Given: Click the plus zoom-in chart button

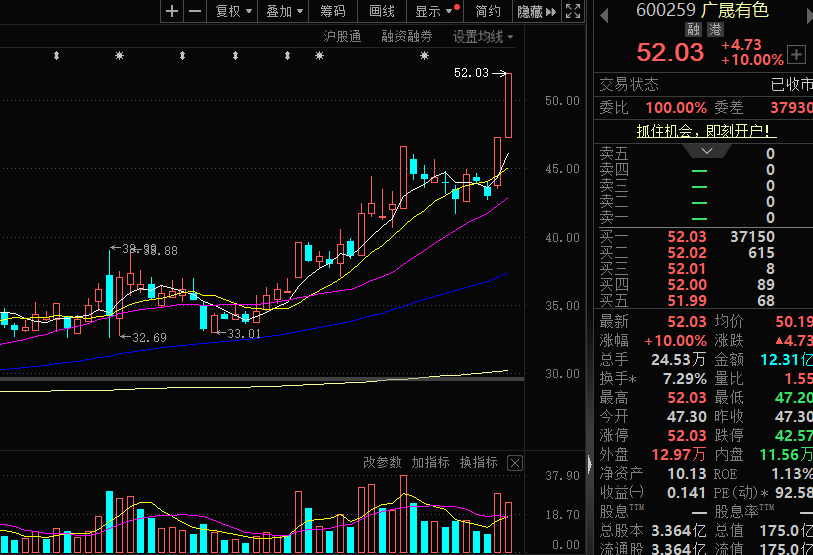Looking at the screenshot, I should (x=172, y=11).
